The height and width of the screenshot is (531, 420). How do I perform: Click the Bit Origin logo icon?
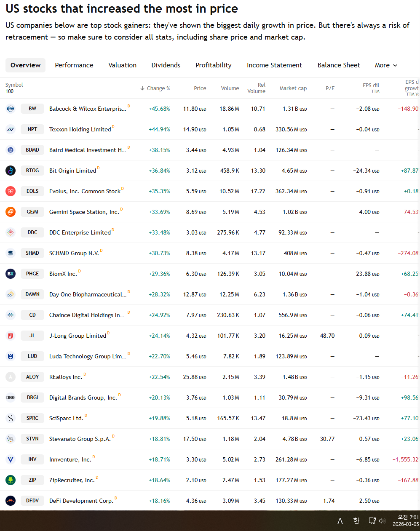pos(11,171)
